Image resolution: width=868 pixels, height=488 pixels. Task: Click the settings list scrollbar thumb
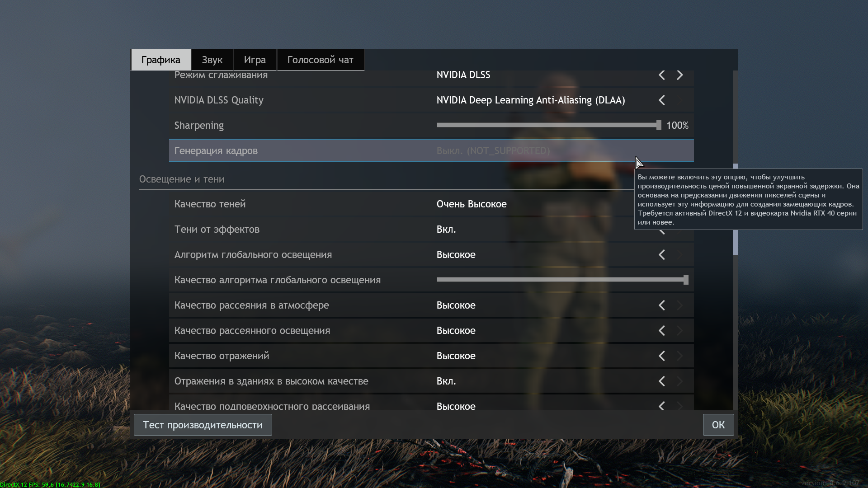(x=736, y=242)
